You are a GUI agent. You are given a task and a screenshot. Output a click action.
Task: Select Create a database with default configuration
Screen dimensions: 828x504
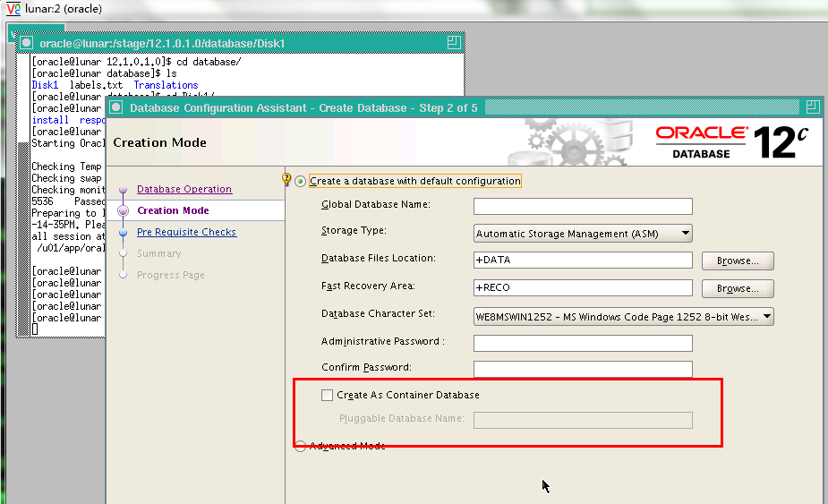[301, 181]
